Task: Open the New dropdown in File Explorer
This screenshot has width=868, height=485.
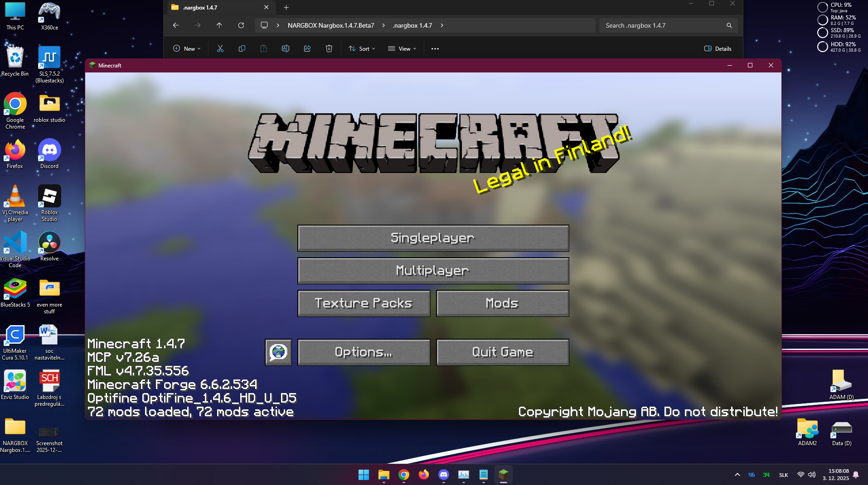Action: (187, 48)
